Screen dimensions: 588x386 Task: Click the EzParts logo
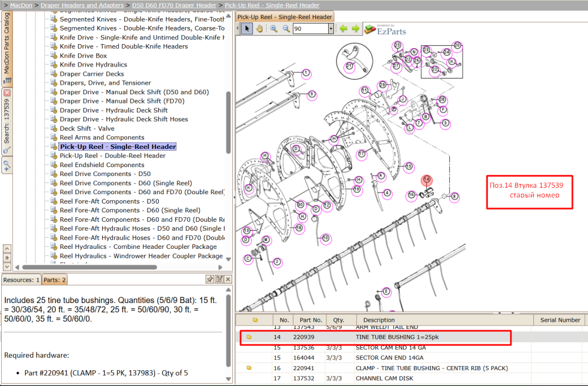385,29
